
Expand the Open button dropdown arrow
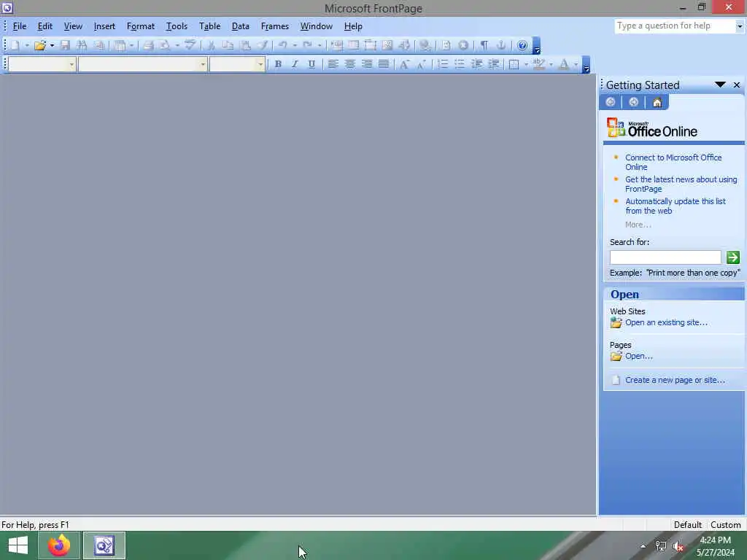tap(52, 45)
